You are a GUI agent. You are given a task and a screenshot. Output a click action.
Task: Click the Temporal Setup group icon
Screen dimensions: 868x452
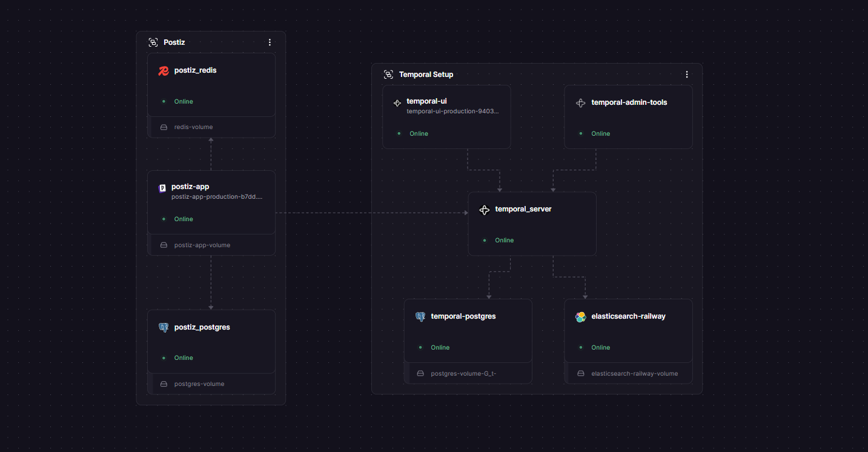[388, 75]
